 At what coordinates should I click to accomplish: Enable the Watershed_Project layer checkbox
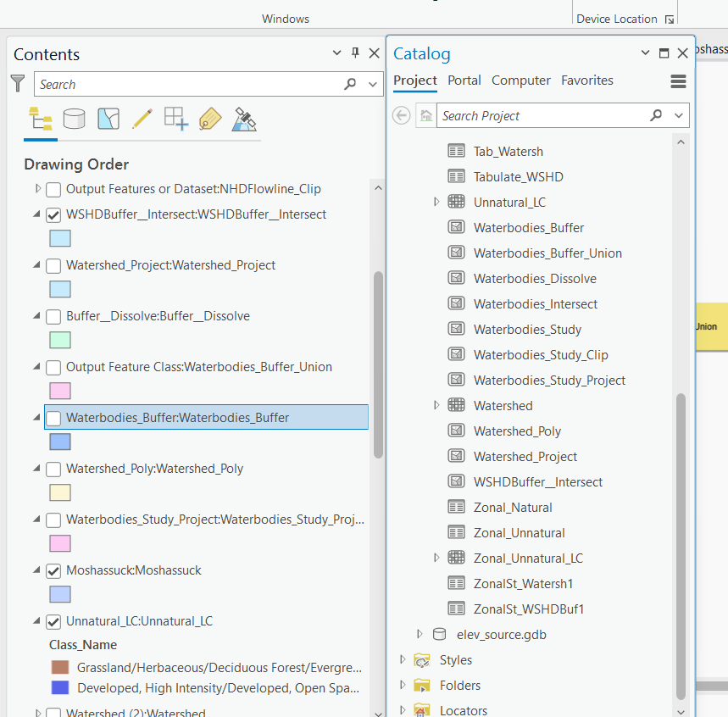point(53,265)
